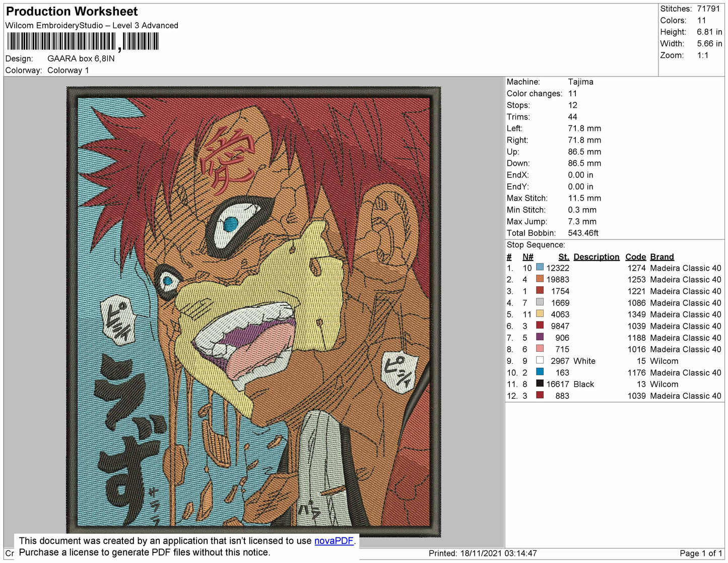Click the black swatch in row 11
This screenshot has width=728, height=563.
[540, 384]
